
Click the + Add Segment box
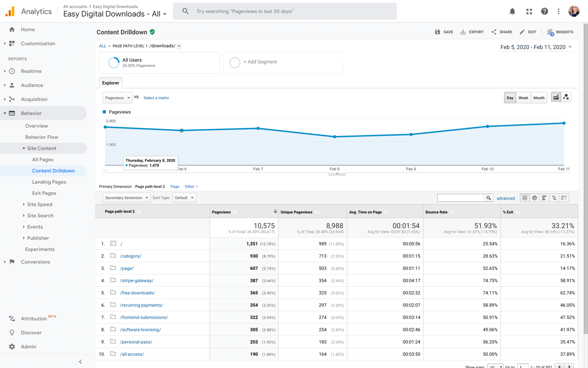284,62
